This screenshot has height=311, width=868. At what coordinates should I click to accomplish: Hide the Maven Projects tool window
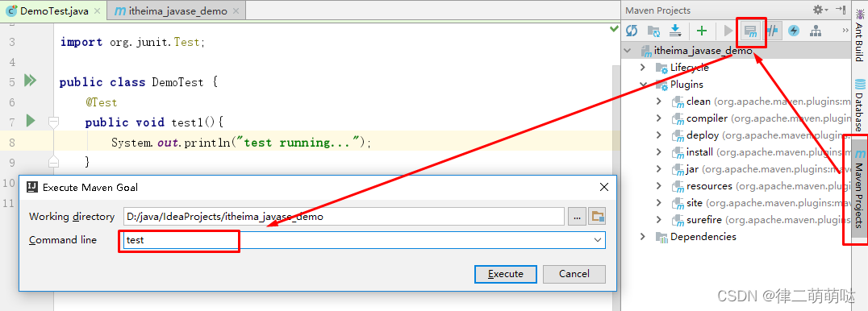[x=841, y=10]
